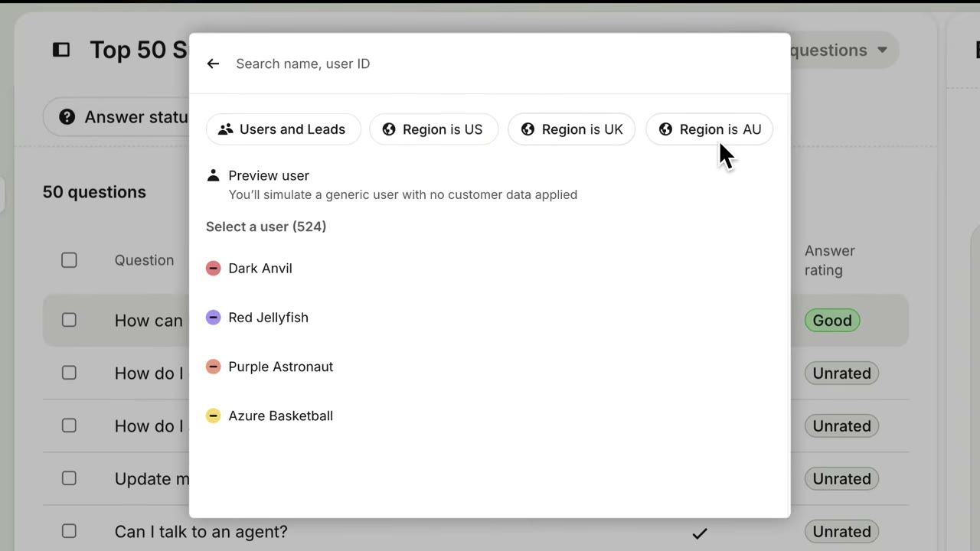Click the question mark Answer status icon
980x551 pixels.
click(67, 117)
